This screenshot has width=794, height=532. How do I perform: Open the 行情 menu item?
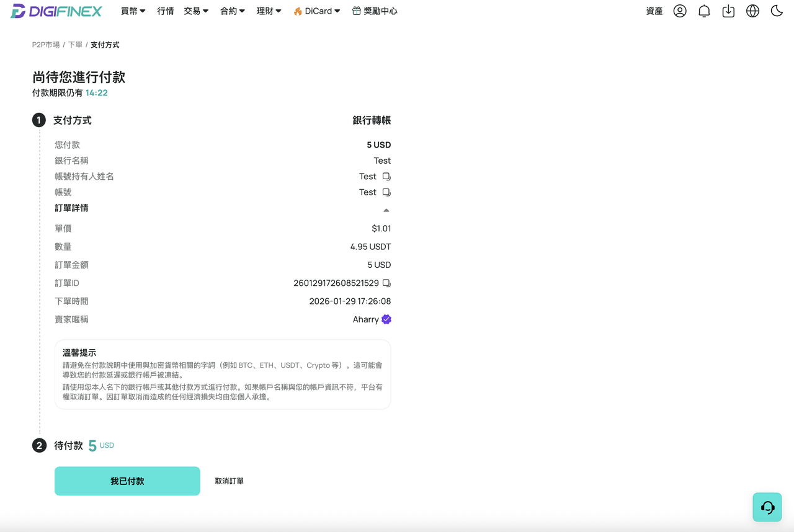(166, 11)
